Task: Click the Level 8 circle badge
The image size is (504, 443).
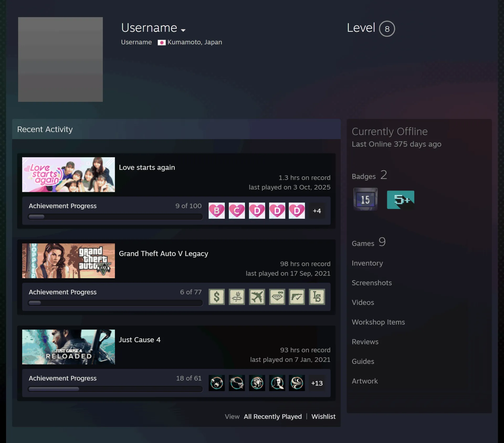Action: pyautogui.click(x=387, y=29)
